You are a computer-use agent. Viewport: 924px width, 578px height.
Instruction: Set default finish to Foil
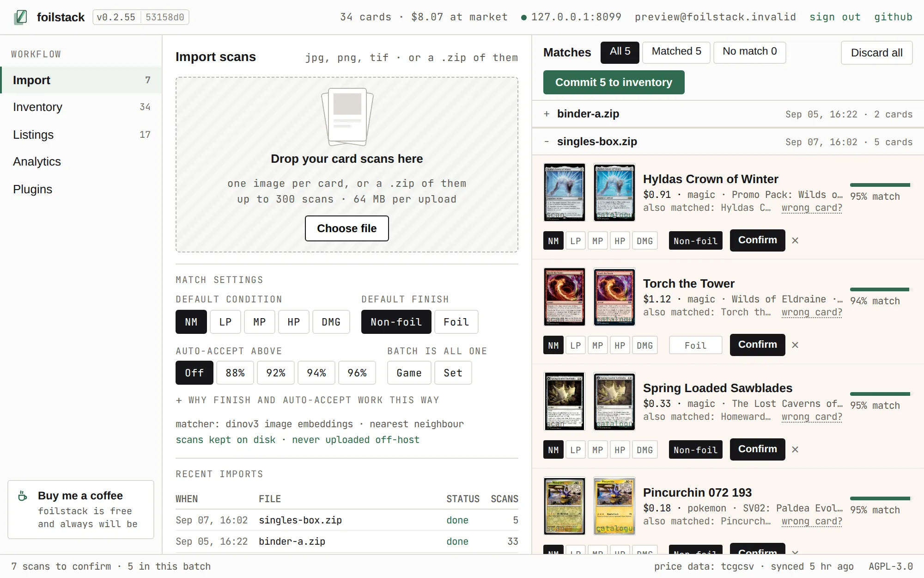[456, 322]
